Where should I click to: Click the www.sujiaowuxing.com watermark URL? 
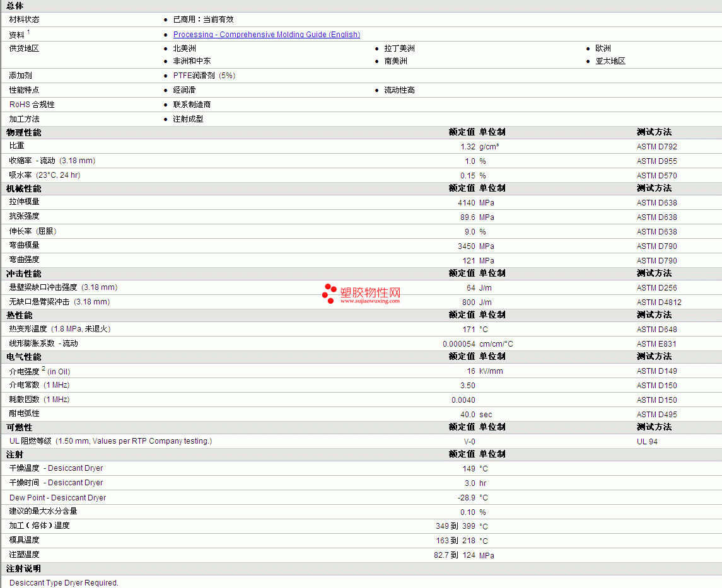click(370, 301)
